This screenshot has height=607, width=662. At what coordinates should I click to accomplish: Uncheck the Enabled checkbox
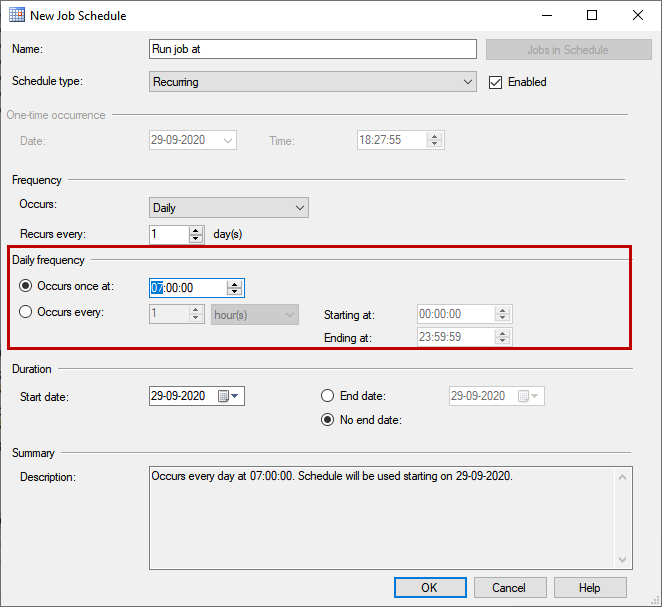(x=495, y=82)
